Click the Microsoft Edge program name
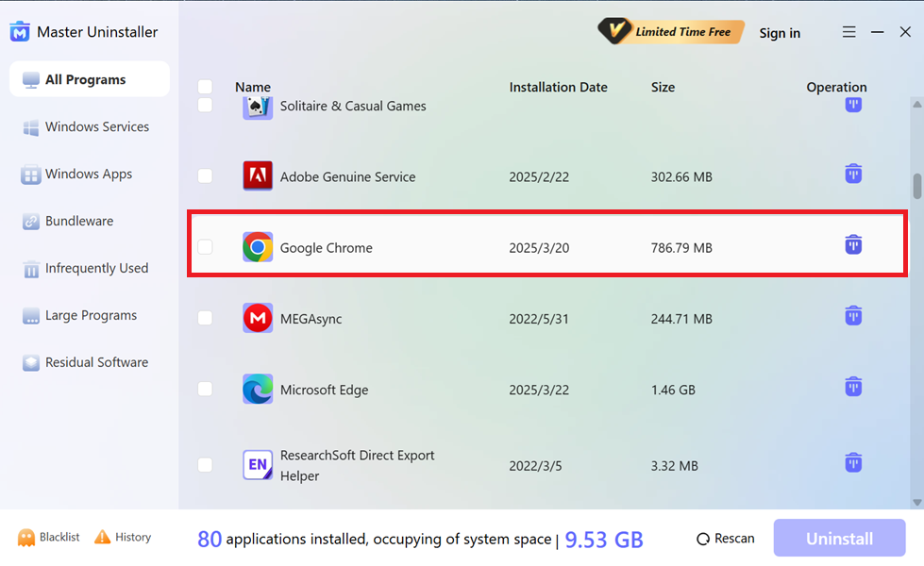The image size is (924, 566). 324,390
